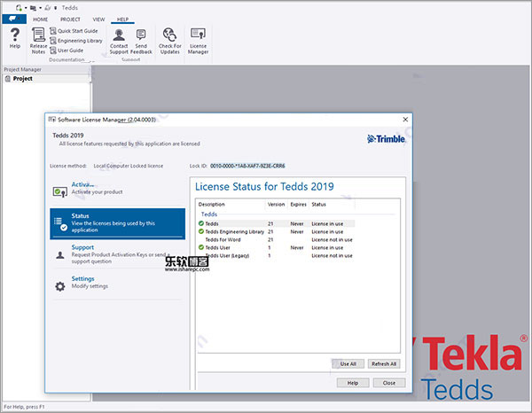The height and width of the screenshot is (413, 532).
Task: Open Quick Access Toolbar customize dropdown
Action: (55, 8)
